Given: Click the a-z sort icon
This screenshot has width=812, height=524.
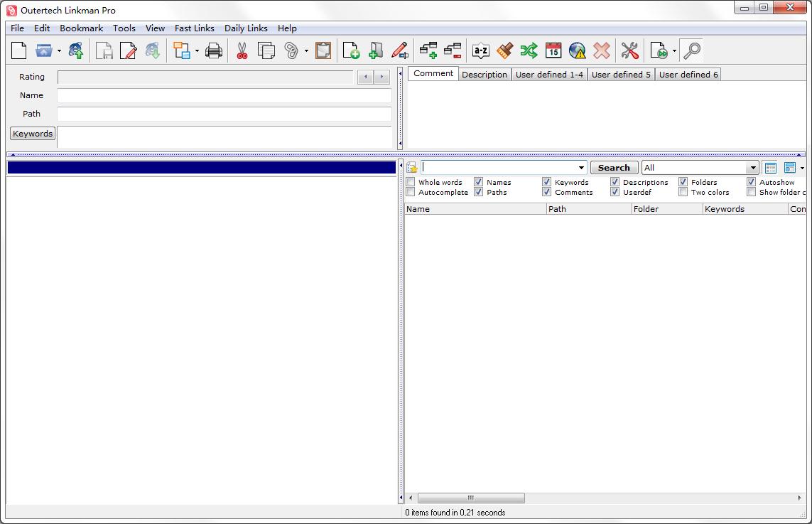Looking at the screenshot, I should [481, 50].
